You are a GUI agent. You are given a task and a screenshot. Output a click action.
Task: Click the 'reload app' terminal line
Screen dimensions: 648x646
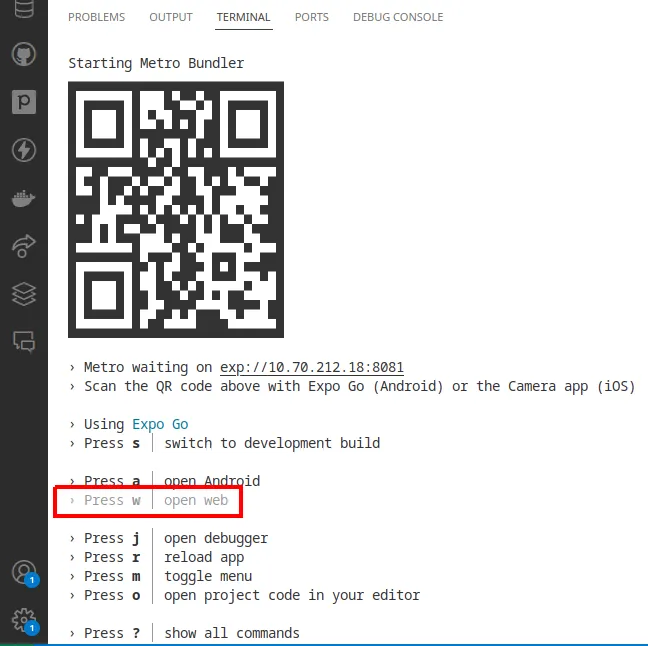tap(157, 557)
